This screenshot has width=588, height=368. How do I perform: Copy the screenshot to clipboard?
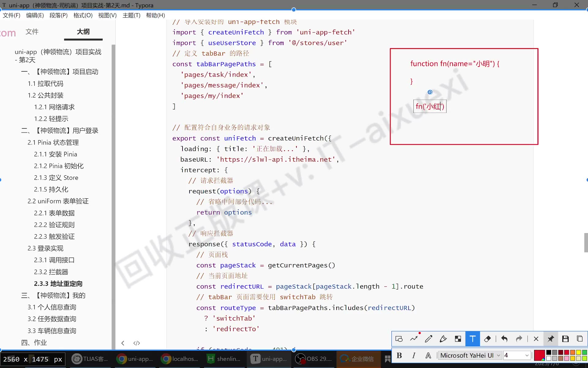point(580,339)
